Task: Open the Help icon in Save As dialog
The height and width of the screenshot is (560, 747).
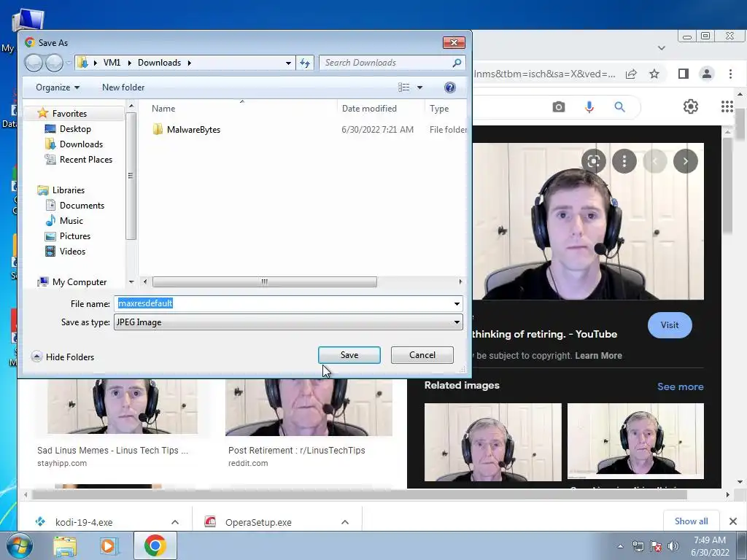Action: (x=449, y=87)
